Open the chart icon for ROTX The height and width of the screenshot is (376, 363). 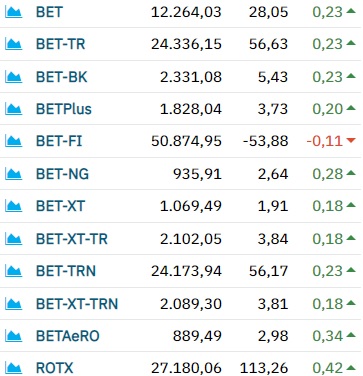[14, 368]
